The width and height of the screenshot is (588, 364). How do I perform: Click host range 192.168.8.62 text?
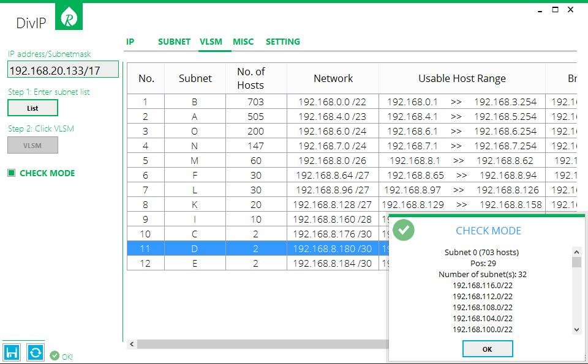coord(505,160)
